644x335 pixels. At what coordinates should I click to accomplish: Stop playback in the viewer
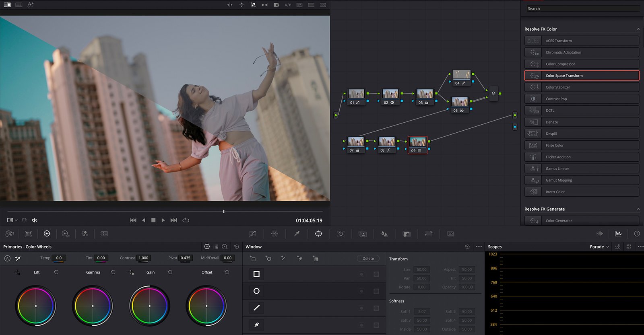153,220
